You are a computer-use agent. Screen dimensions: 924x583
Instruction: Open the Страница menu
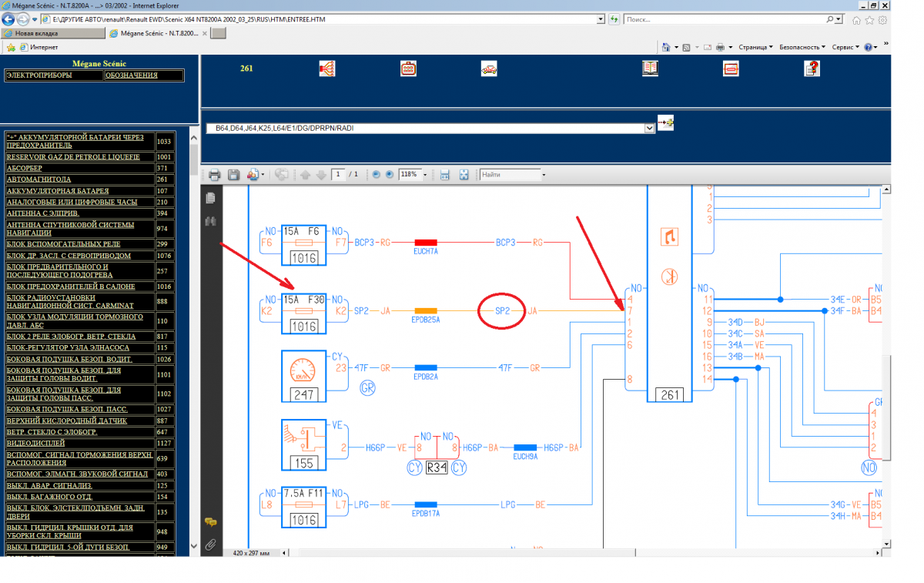click(x=756, y=47)
